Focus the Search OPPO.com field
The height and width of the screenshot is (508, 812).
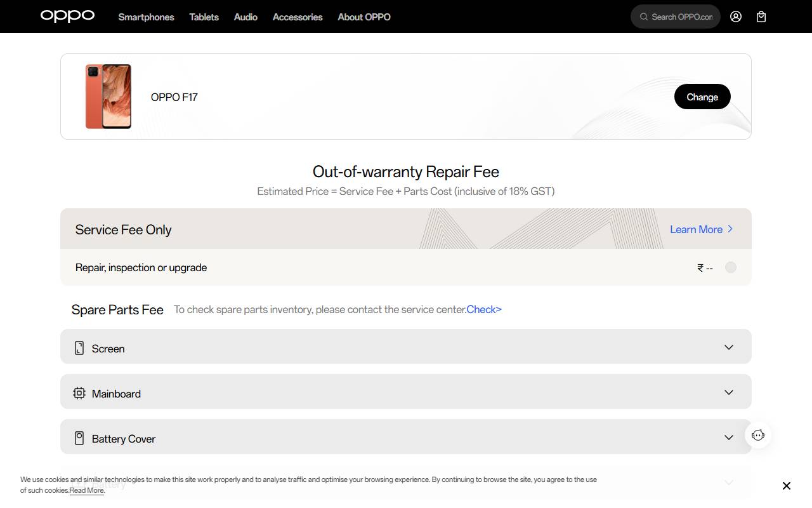tap(676, 17)
